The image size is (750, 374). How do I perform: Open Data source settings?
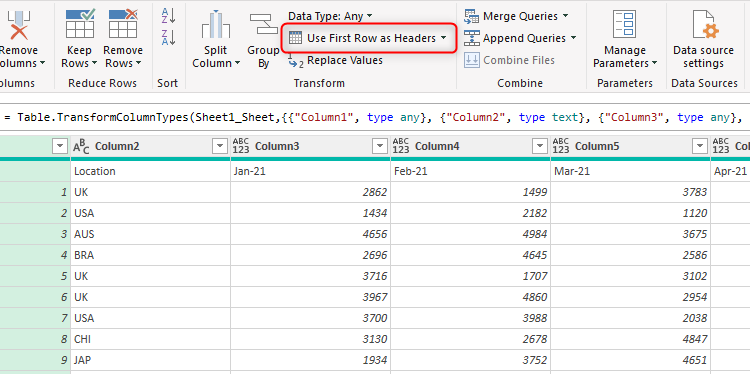703,38
